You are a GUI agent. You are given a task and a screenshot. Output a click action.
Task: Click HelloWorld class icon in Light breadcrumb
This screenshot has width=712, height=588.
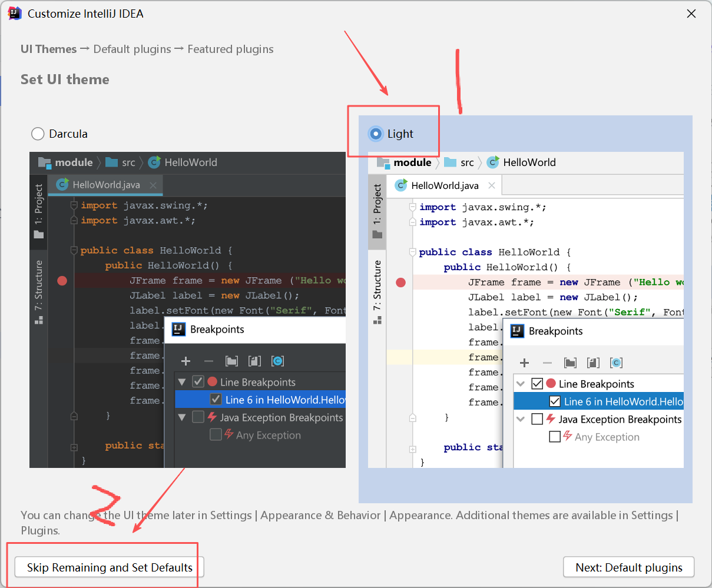pos(493,162)
